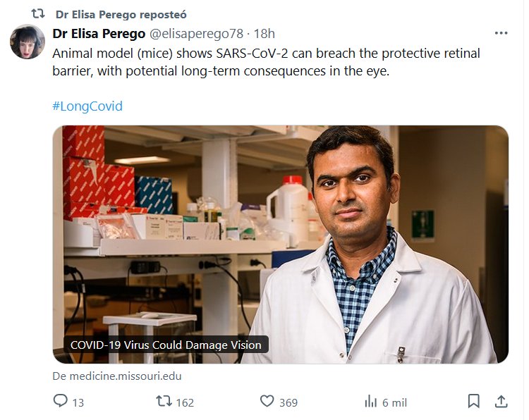Image resolution: width=529 pixels, height=420 pixels.
Task: Visit the medicine.missouri.edu source link
Action: tap(117, 376)
